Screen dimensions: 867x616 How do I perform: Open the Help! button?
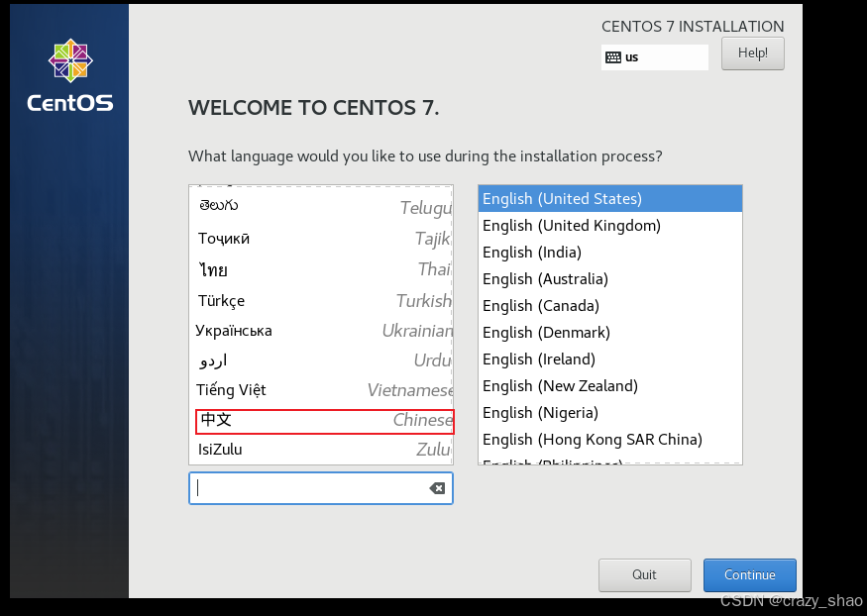click(x=752, y=53)
